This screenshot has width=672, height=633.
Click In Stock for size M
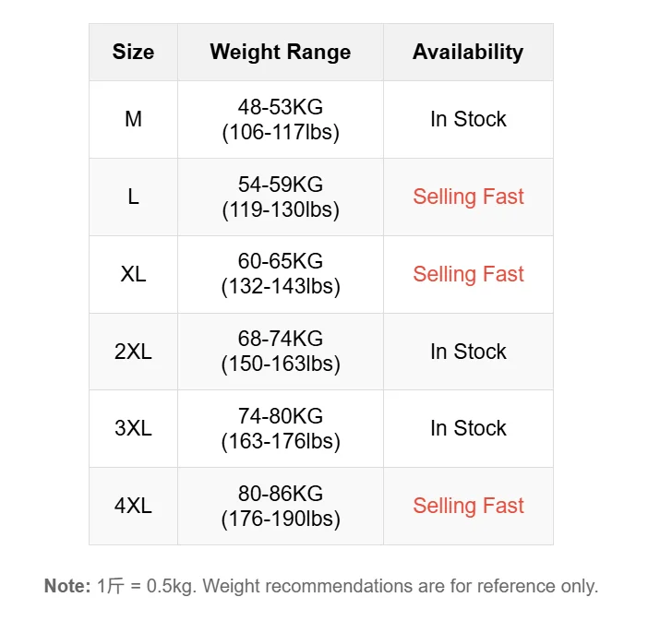(x=468, y=119)
